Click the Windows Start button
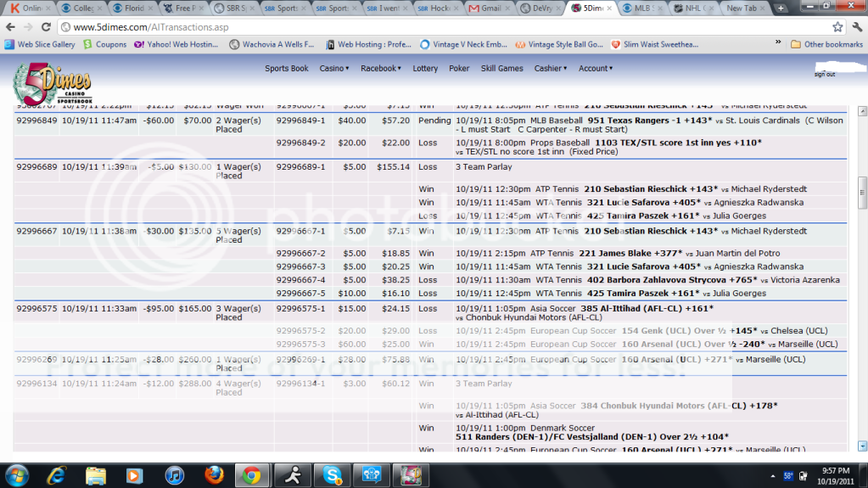 click(17, 474)
